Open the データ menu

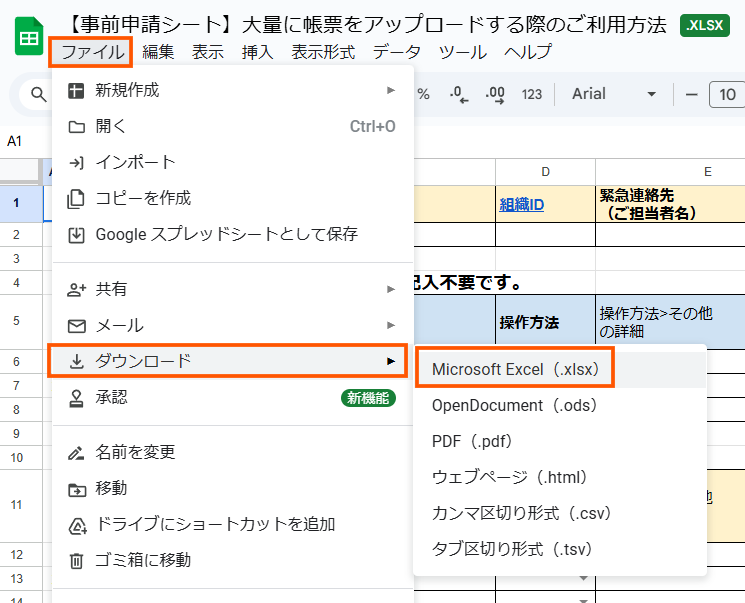[397, 52]
